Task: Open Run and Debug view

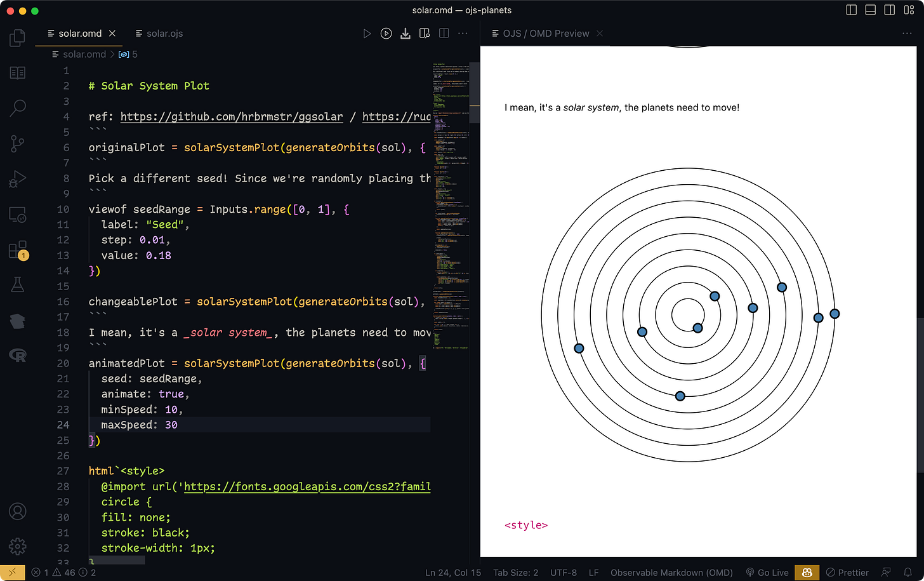Action: pos(18,180)
